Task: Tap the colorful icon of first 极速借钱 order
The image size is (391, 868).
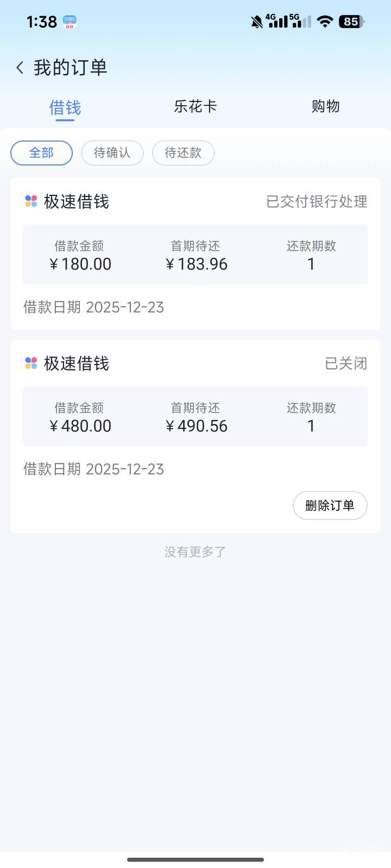Action: pos(31,202)
